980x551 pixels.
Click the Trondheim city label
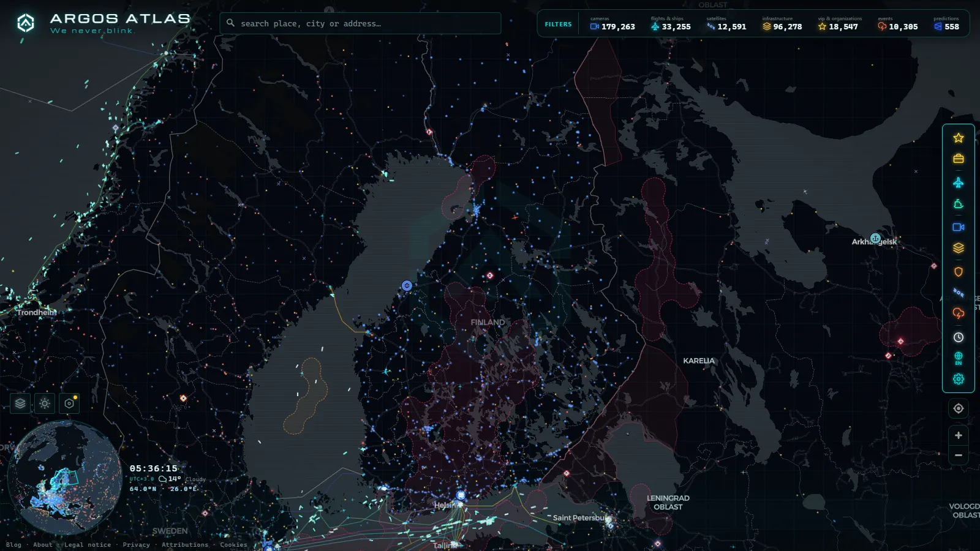[x=36, y=312]
